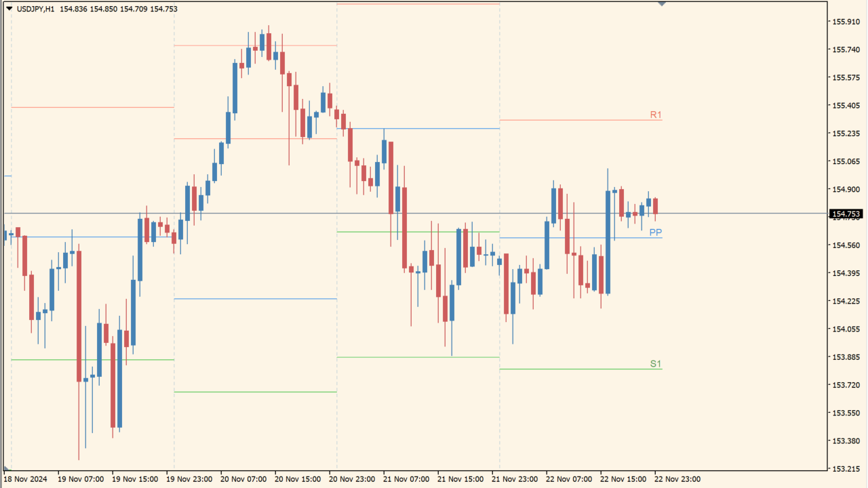Click the 154.900 price scale value

point(846,189)
